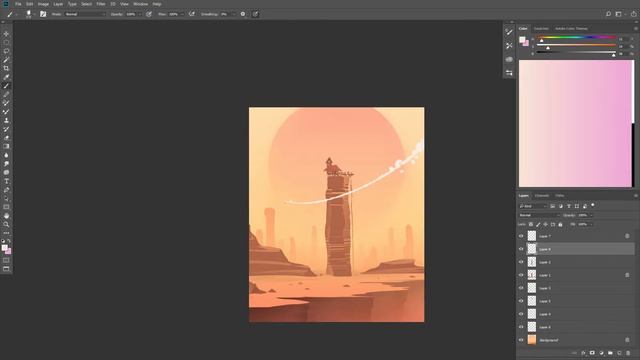The image size is (640, 360).
Task: Select the Pen tool
Action: pyautogui.click(x=6, y=190)
